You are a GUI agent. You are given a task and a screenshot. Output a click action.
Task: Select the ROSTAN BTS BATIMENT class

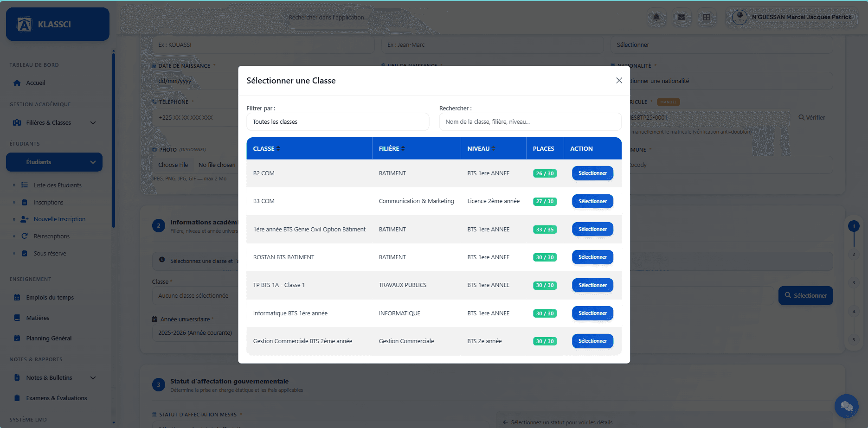pos(592,257)
